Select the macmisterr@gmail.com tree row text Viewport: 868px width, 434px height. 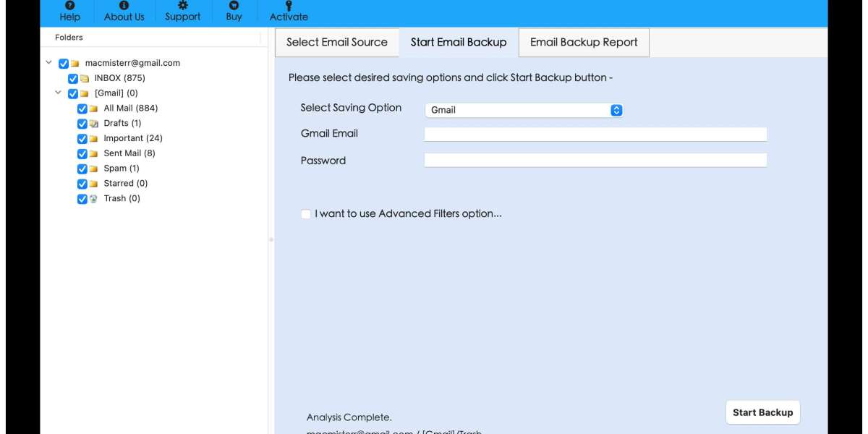(132, 63)
